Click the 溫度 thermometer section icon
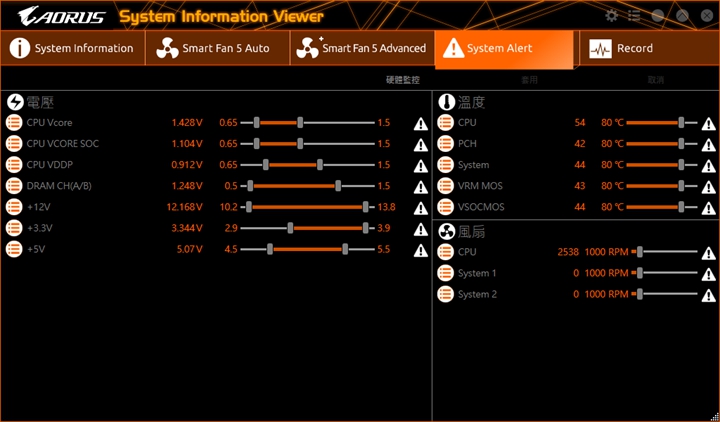 click(x=446, y=102)
